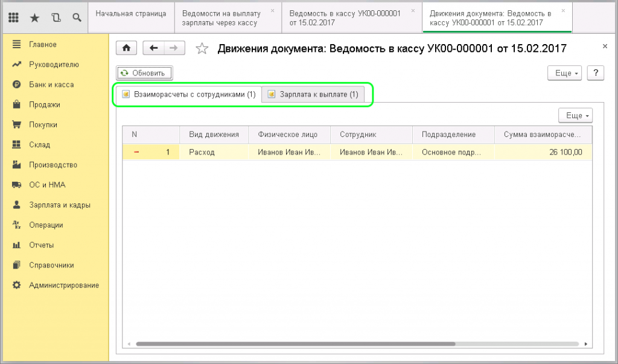Click the Продажи shopping bag icon

tap(16, 104)
